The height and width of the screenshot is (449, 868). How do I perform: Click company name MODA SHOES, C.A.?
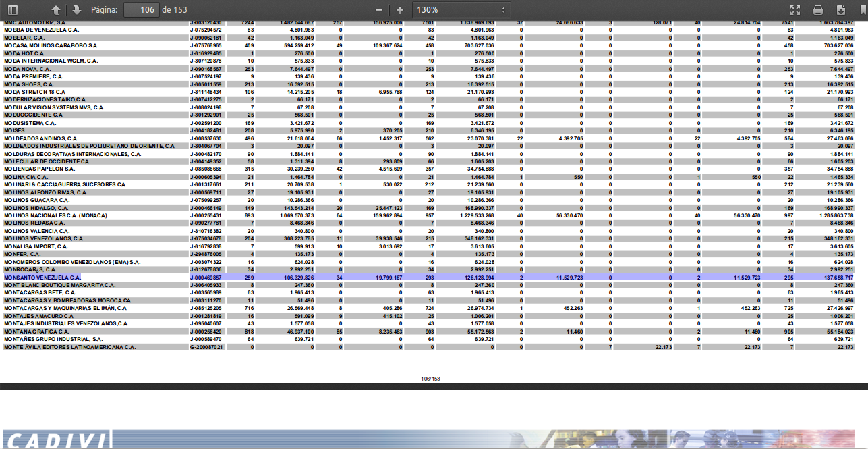pos(28,84)
